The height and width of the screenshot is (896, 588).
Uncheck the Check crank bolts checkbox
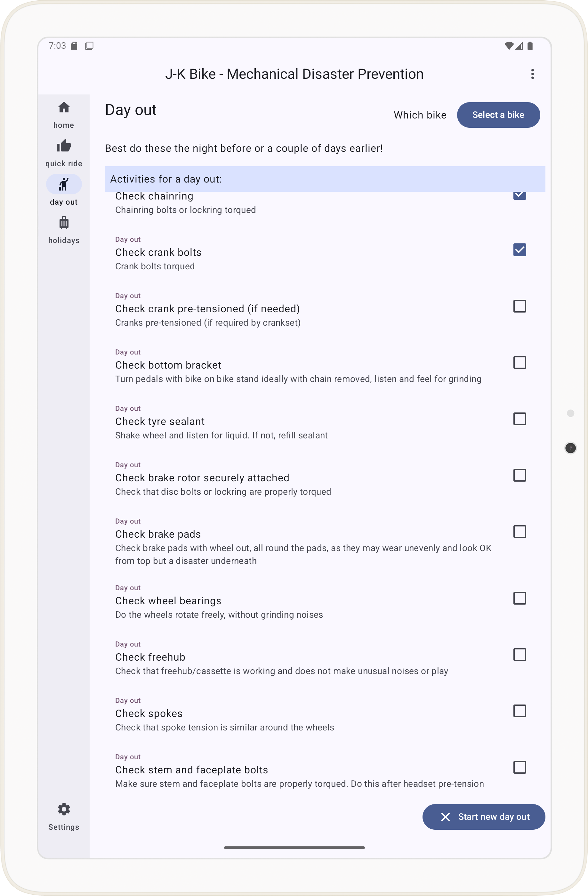tap(520, 249)
